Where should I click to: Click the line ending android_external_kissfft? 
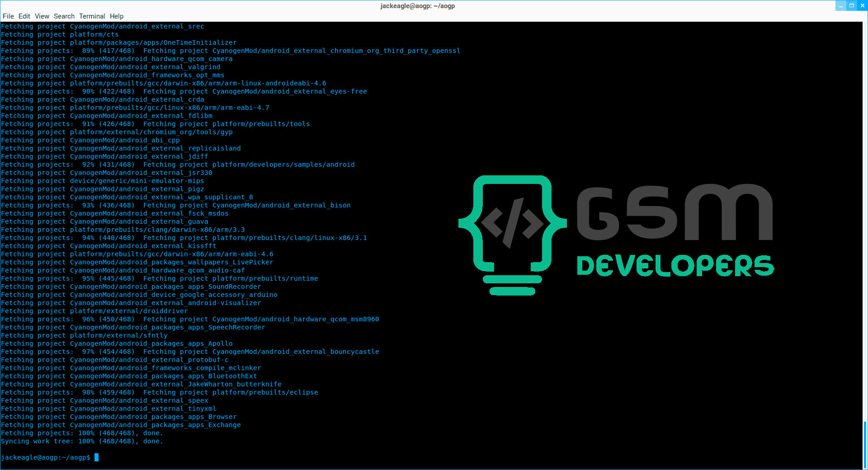point(108,246)
